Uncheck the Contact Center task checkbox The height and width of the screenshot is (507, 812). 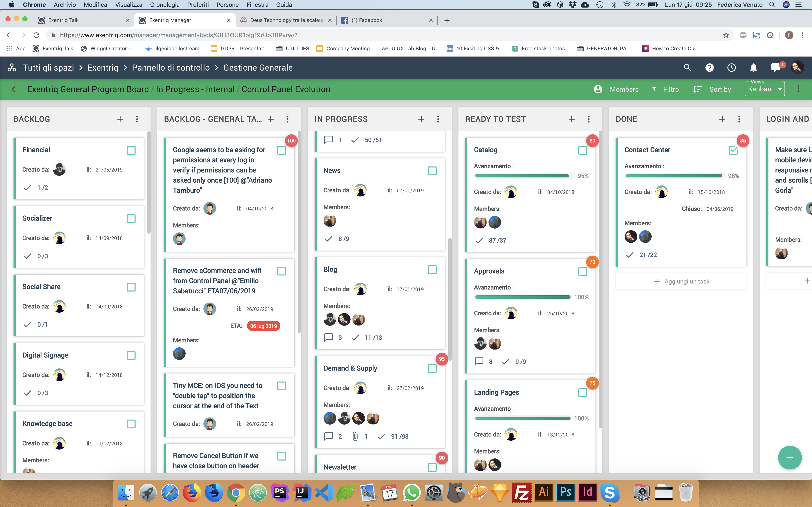tap(733, 150)
